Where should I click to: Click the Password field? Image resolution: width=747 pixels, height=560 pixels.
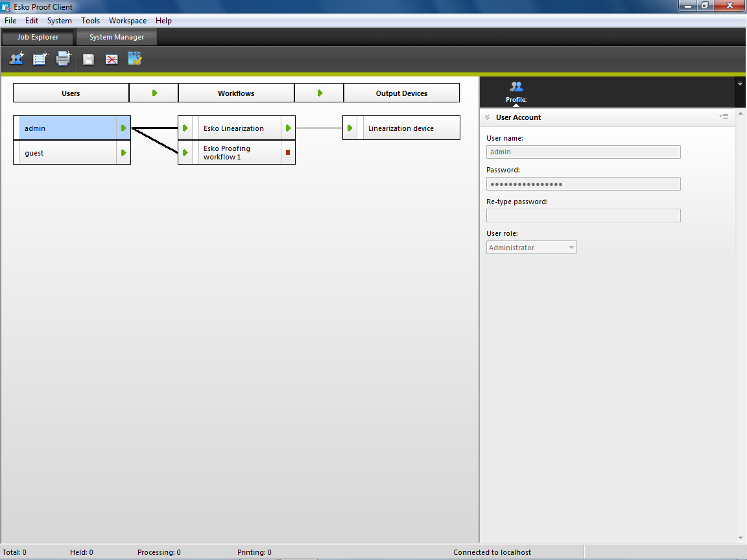point(583,184)
